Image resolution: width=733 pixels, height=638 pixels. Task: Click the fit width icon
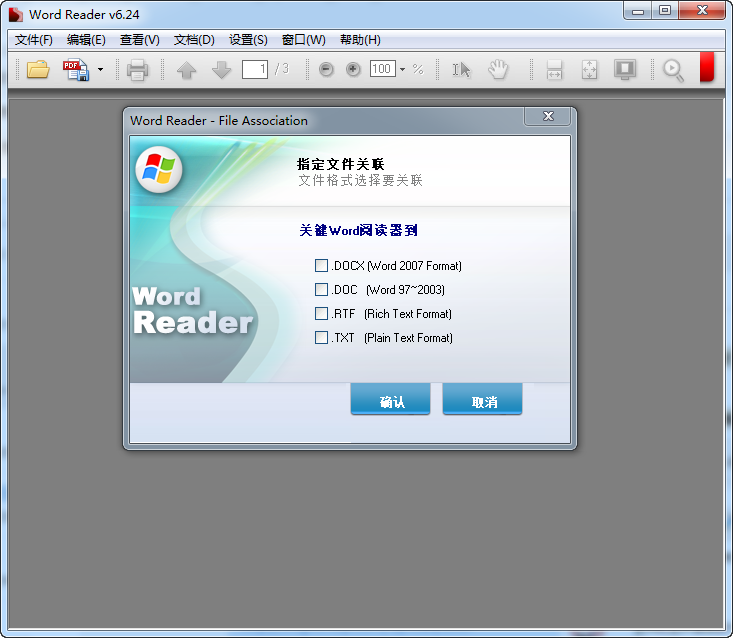coord(554,70)
